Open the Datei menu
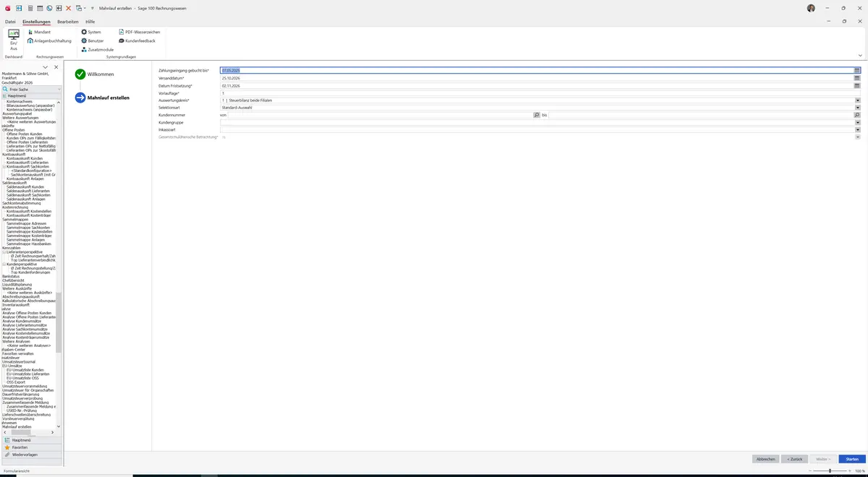Screen dimensions: 868x477 [x=10, y=22]
